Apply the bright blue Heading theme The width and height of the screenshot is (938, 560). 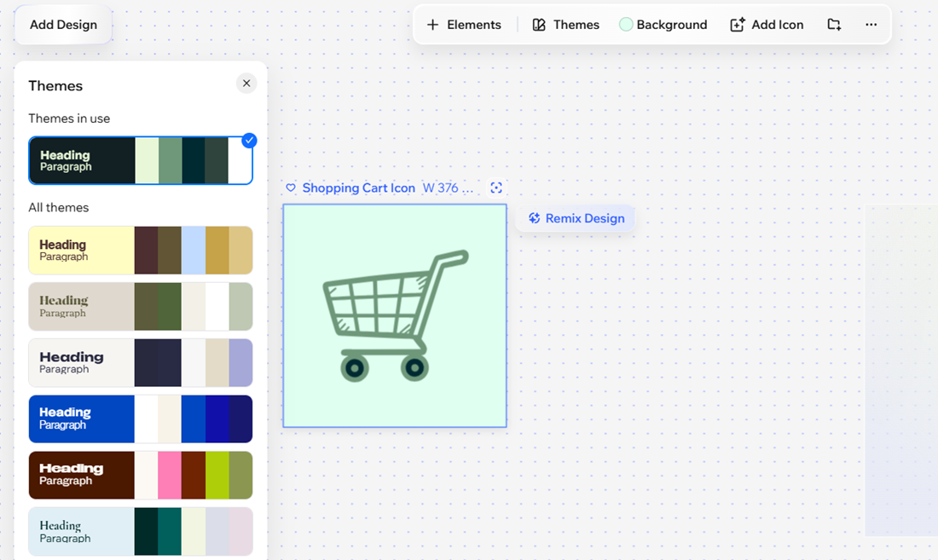141,419
